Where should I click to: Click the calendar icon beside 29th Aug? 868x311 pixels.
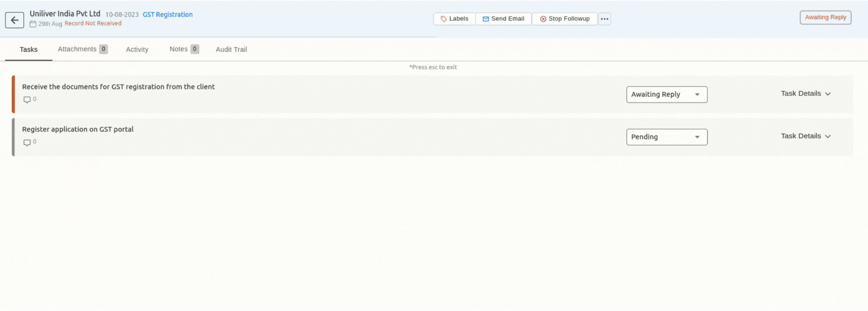(33, 24)
